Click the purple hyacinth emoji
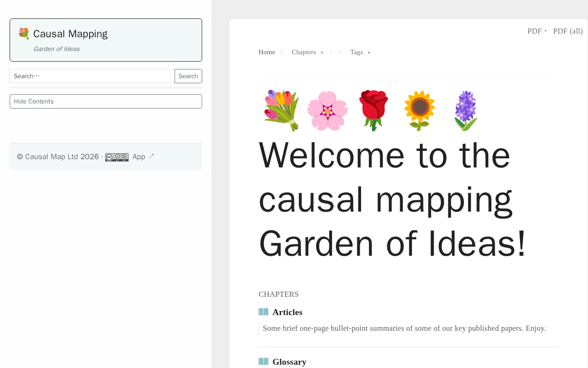Viewport: 588px width, 368px height. click(x=465, y=111)
